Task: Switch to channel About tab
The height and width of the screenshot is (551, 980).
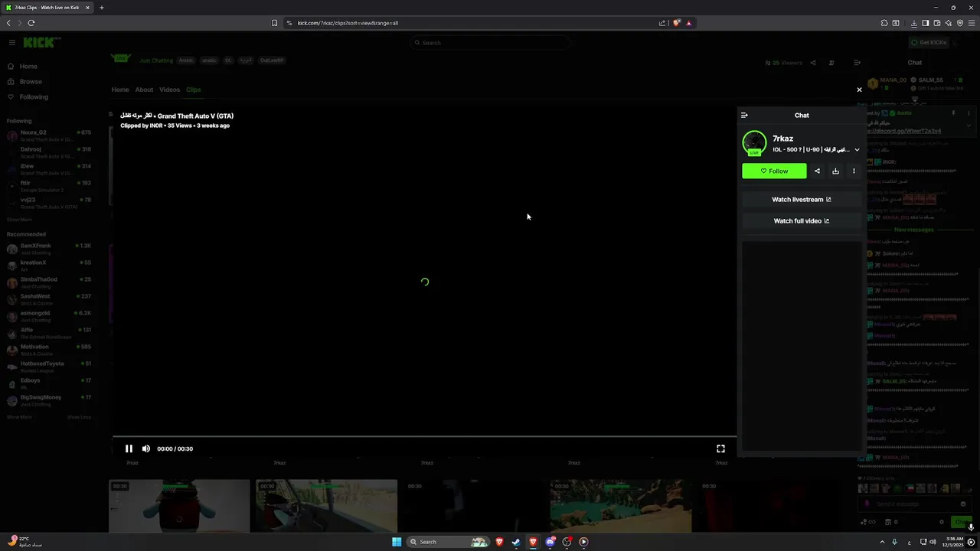Action: 144,90
